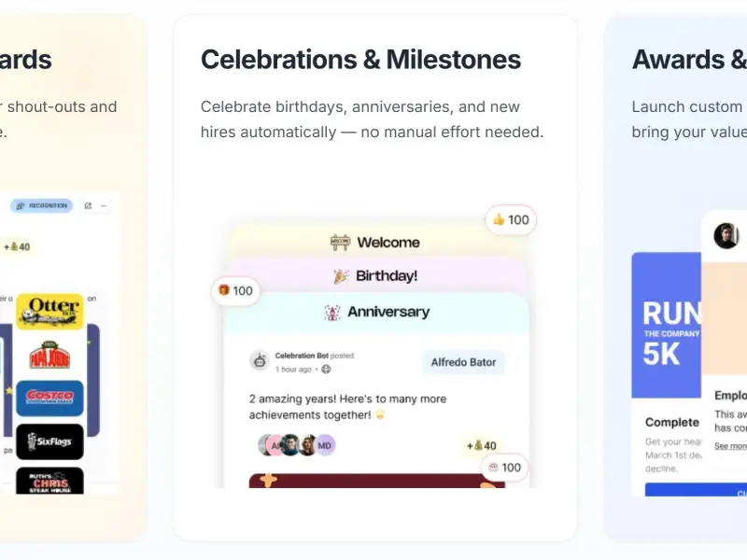
Task: Choose the Papa Johns gift card
Action: [50, 356]
